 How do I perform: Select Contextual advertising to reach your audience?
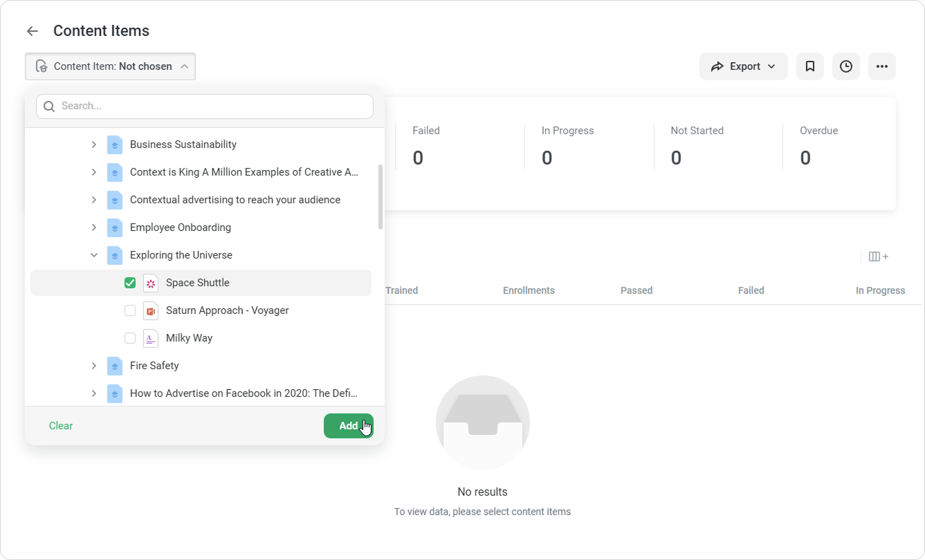pos(235,200)
